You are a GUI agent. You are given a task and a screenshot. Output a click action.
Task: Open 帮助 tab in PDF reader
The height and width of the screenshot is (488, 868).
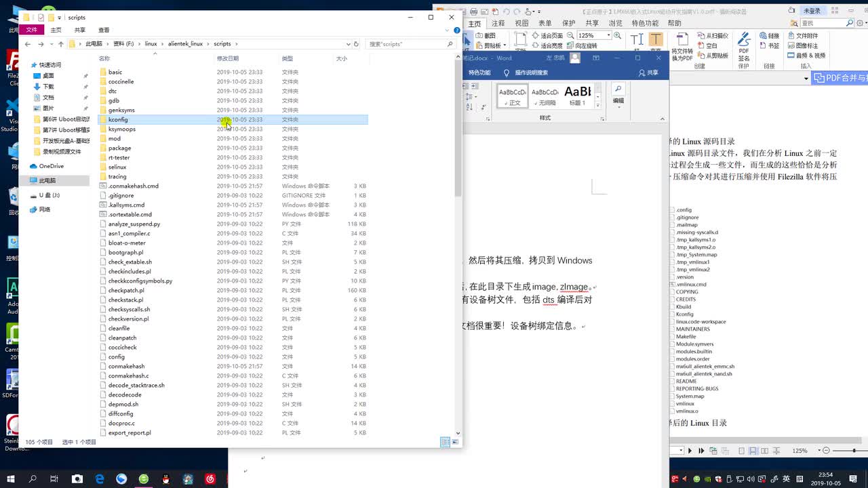(x=674, y=23)
